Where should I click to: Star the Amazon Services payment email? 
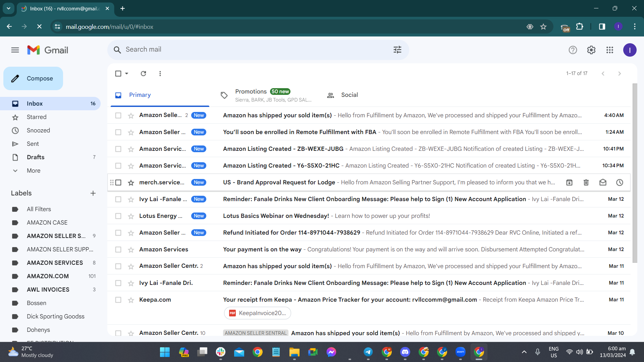131,250
